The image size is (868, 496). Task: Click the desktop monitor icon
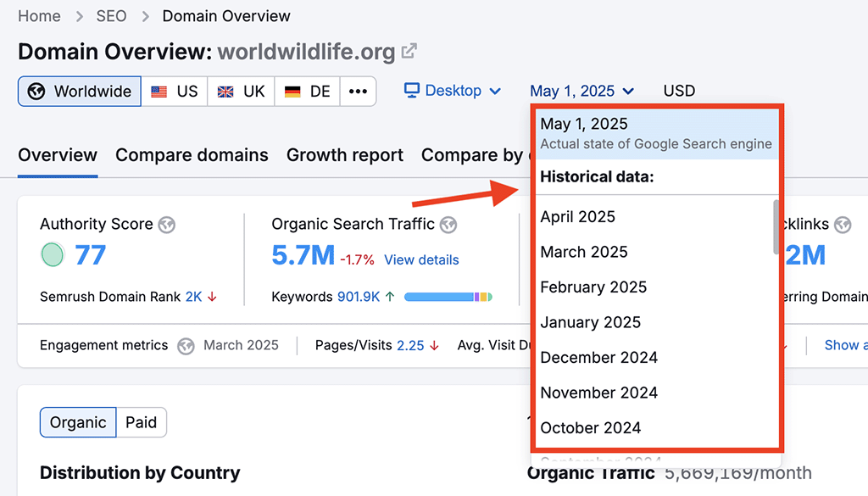pyautogui.click(x=412, y=90)
